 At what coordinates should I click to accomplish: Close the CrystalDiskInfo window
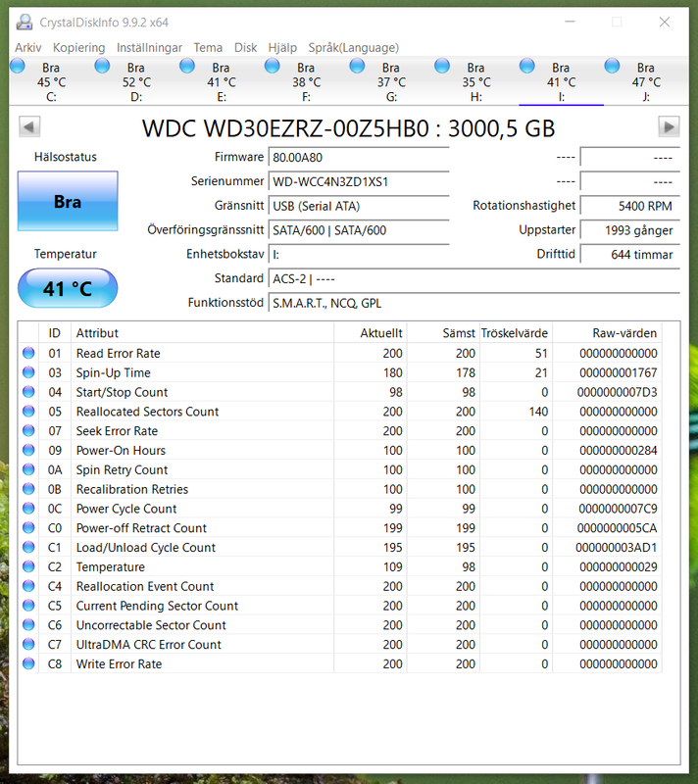coord(665,22)
